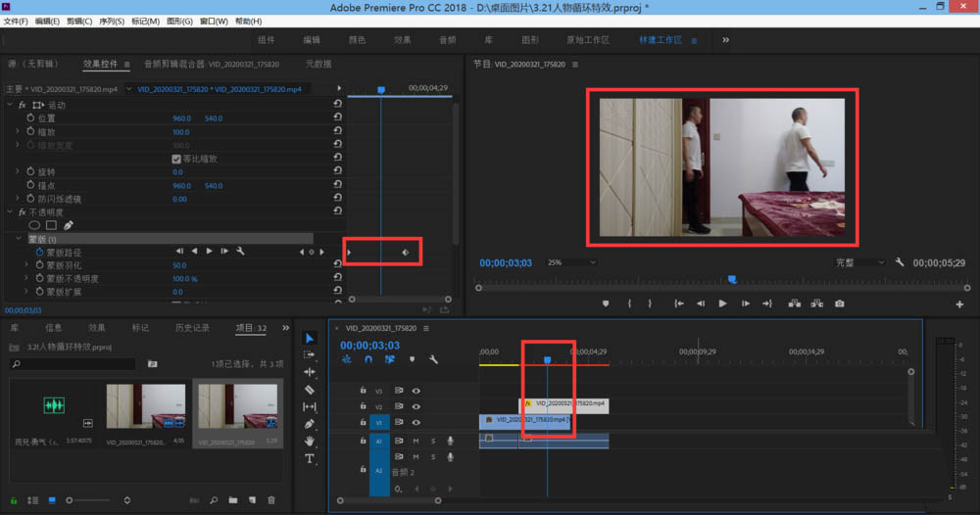Create an ellipse mask under opacity effect

[x=34, y=225]
